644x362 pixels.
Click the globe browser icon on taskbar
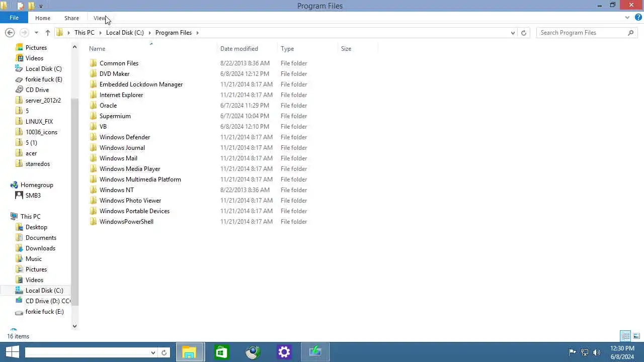[x=253, y=352]
